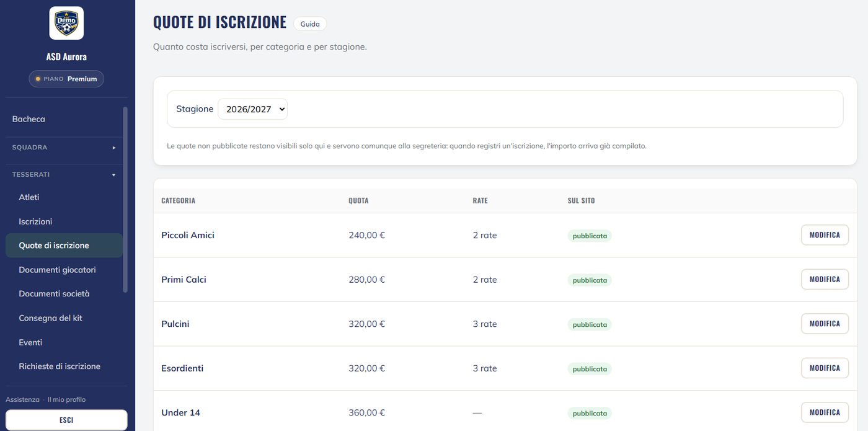Viewport: 868px width, 431px height.
Task: Open Documenti società page
Action: tap(64, 294)
